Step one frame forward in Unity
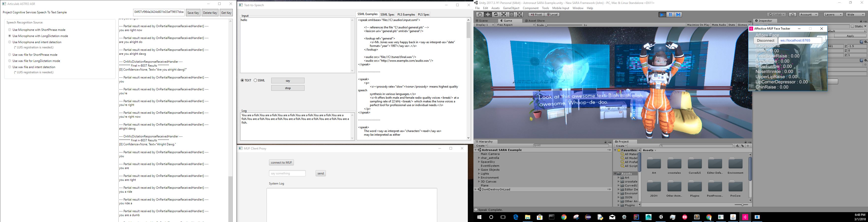The width and height of the screenshot is (868, 222). [x=678, y=15]
